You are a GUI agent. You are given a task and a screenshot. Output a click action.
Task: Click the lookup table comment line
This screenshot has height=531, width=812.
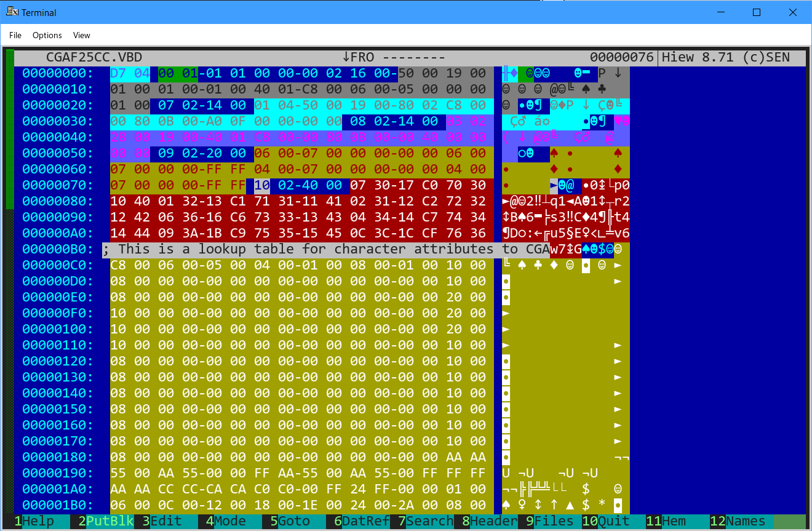[326, 249]
